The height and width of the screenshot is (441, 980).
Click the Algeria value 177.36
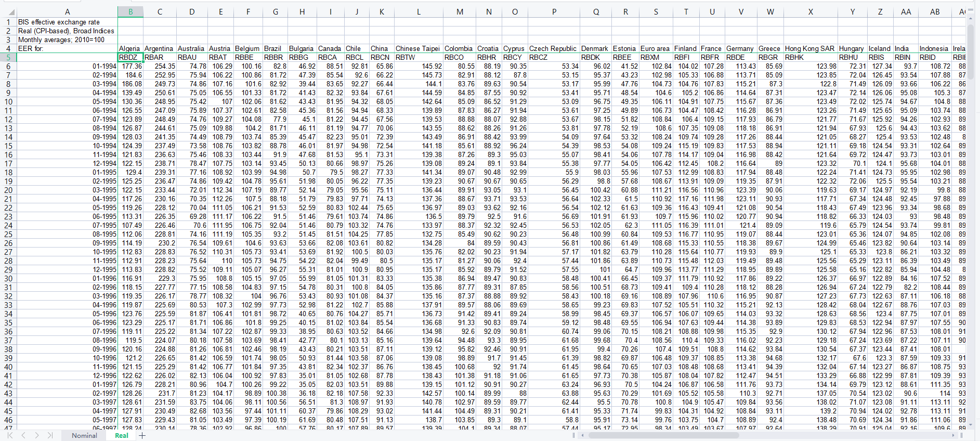[130, 66]
